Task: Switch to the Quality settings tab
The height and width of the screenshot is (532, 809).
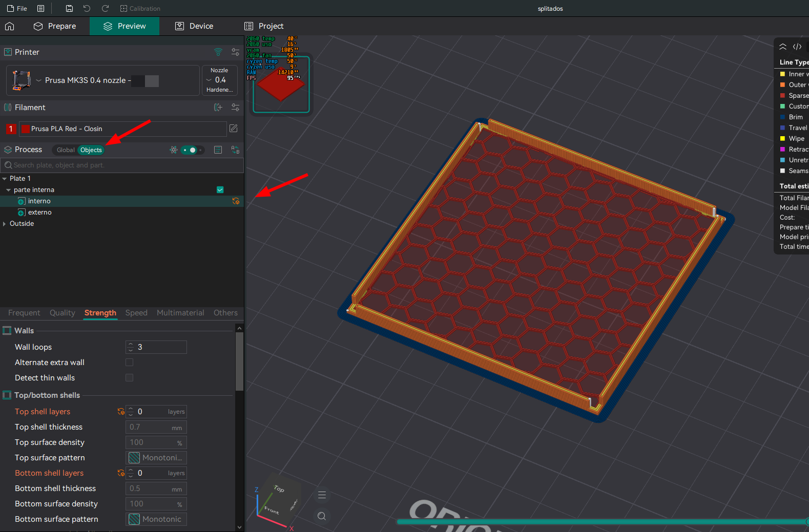Action: (x=63, y=313)
